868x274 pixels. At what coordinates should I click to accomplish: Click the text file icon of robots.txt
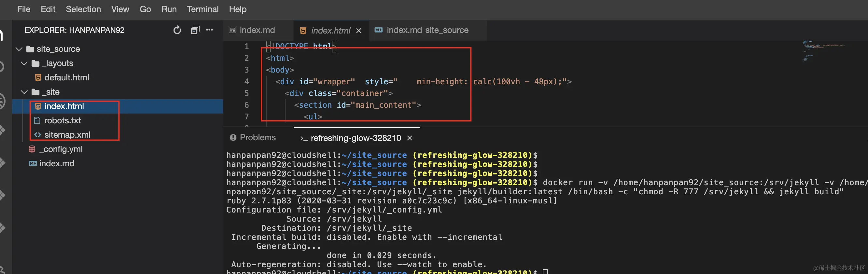pyautogui.click(x=37, y=120)
